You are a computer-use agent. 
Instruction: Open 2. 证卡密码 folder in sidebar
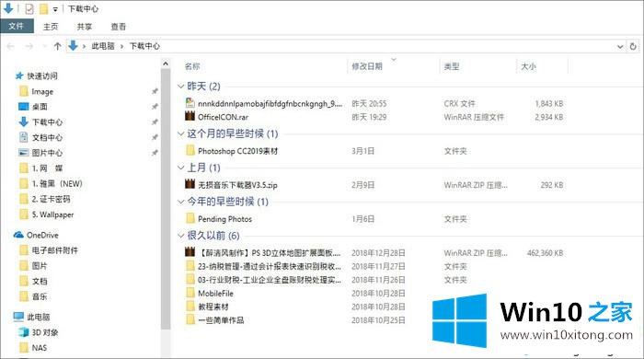(x=51, y=199)
